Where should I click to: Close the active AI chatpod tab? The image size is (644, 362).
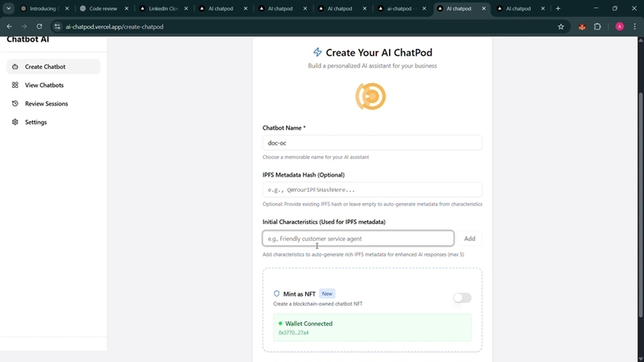(484, 8)
